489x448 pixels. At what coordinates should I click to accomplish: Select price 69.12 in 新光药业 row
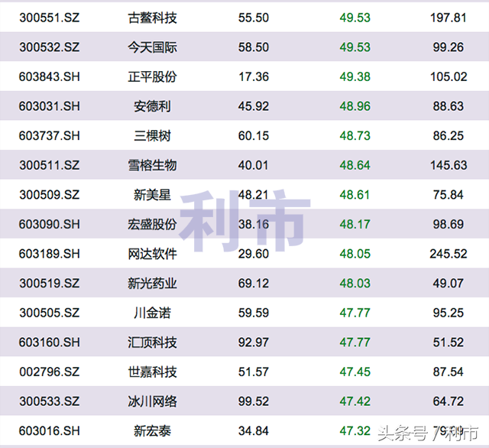coord(253,284)
